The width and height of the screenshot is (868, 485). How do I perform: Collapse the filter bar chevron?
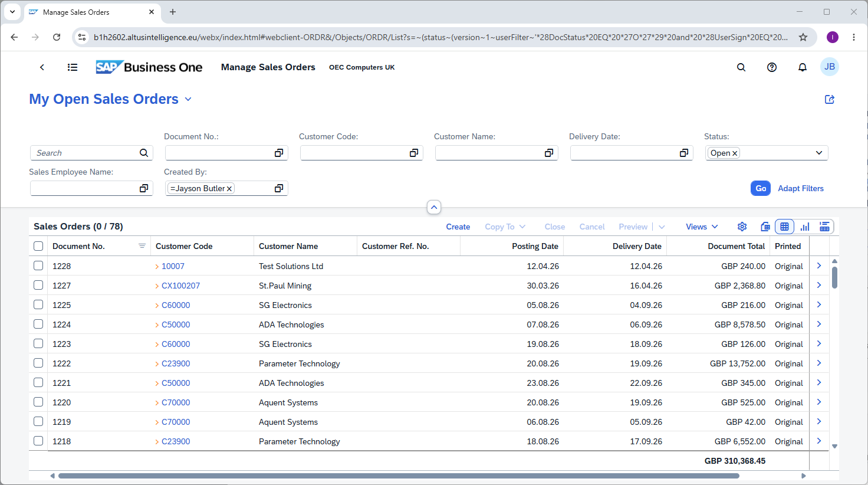pyautogui.click(x=434, y=207)
